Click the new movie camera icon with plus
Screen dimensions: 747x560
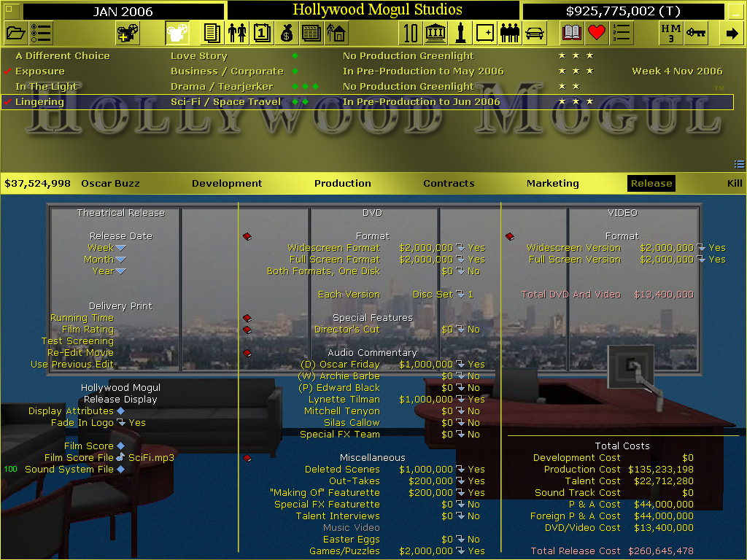point(127,33)
